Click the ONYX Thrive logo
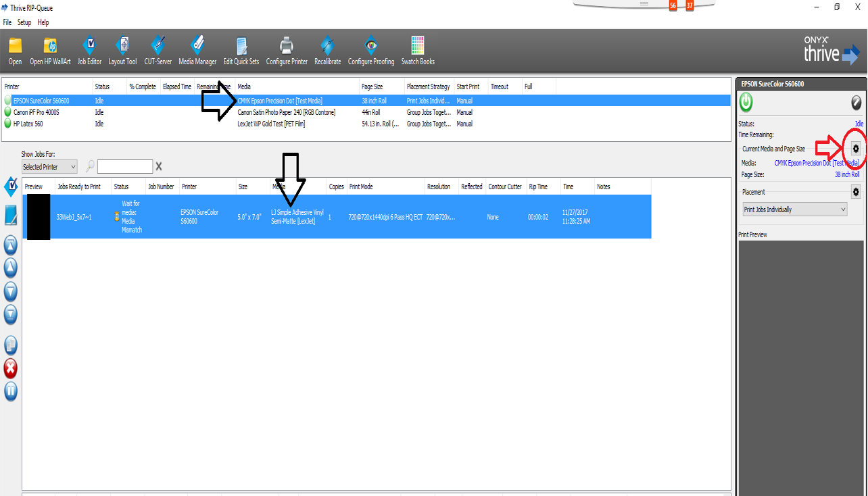The image size is (868, 496). (x=831, y=50)
